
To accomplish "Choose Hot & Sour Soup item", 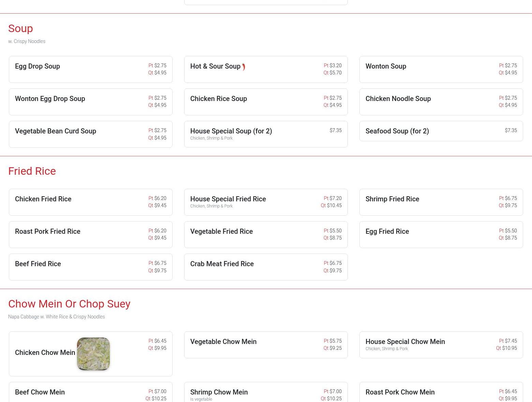I will point(215,67).
